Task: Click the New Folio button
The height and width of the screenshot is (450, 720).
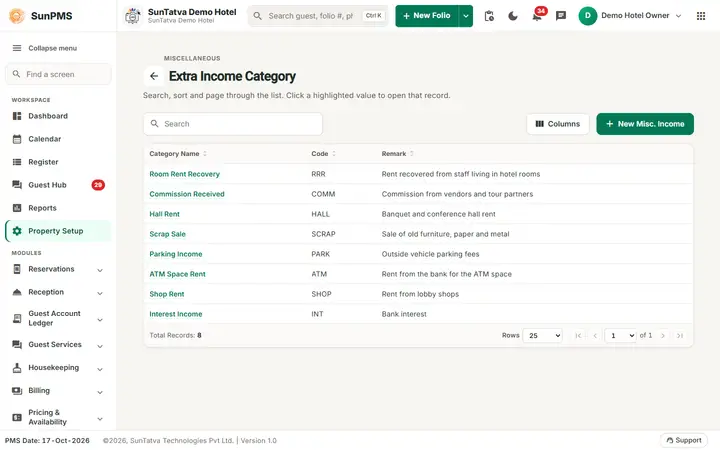Action: point(427,16)
